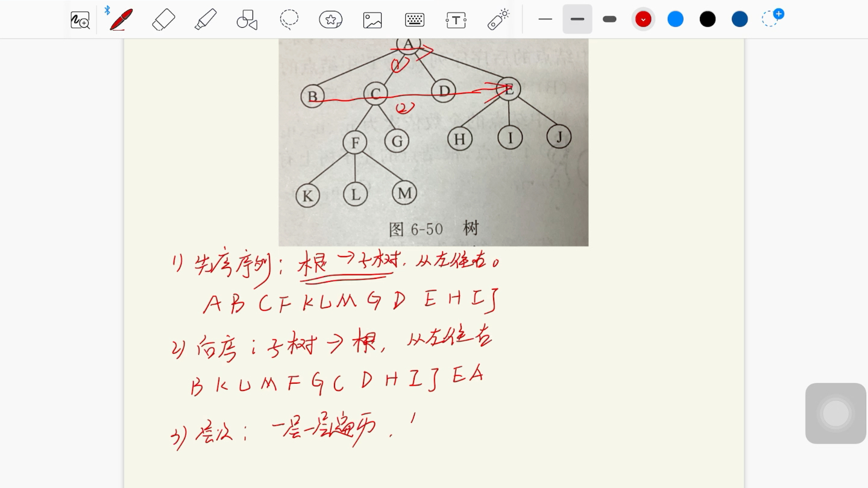Toggle the thick stroke width
868x488 pixels.
609,19
